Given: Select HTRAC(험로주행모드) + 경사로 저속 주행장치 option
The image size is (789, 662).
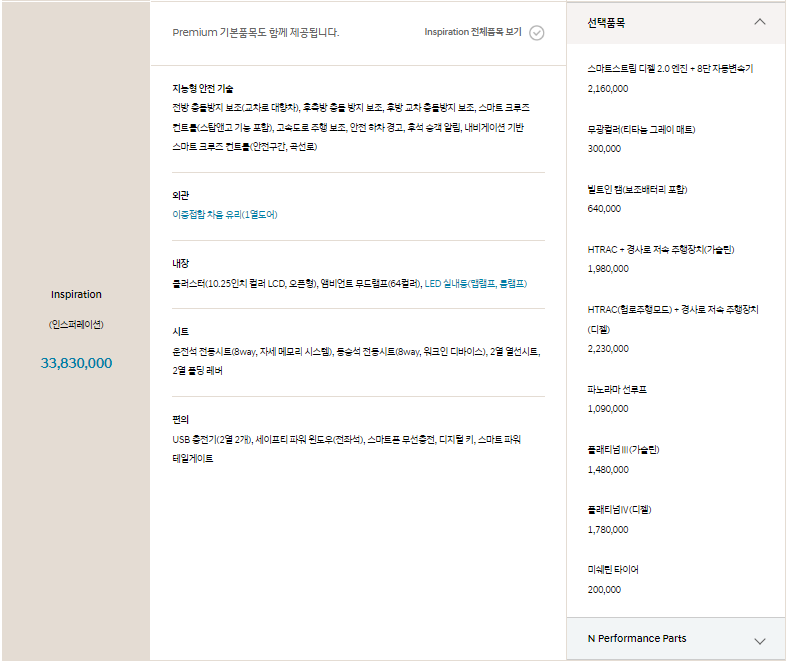Looking at the screenshot, I should pyautogui.click(x=673, y=319).
